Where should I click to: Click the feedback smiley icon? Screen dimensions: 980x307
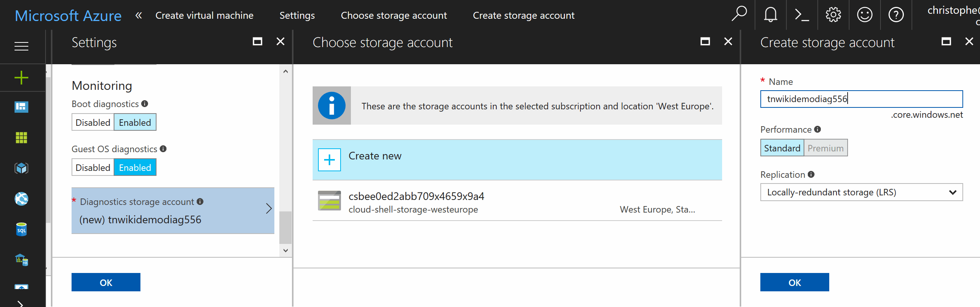(x=864, y=15)
